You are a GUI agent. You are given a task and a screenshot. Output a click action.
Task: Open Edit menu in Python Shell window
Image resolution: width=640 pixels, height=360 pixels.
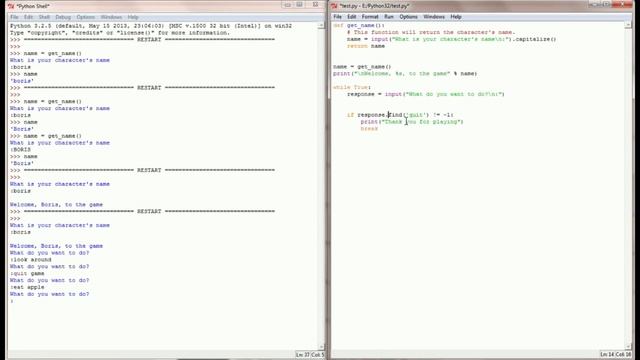pyautogui.click(x=28, y=17)
